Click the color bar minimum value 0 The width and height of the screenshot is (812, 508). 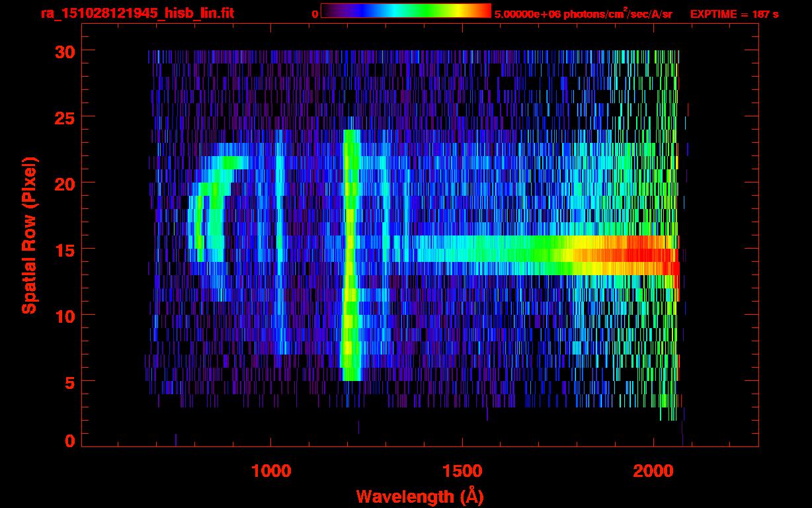click(315, 14)
